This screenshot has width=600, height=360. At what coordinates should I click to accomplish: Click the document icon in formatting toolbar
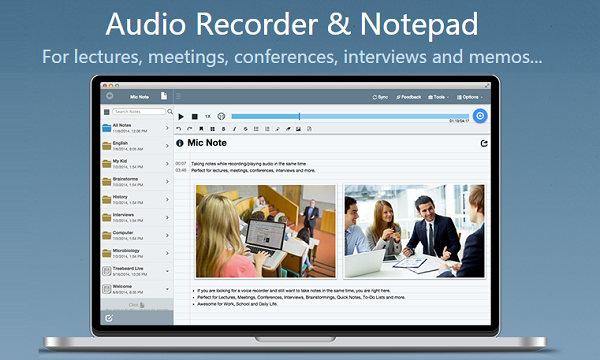point(309,129)
